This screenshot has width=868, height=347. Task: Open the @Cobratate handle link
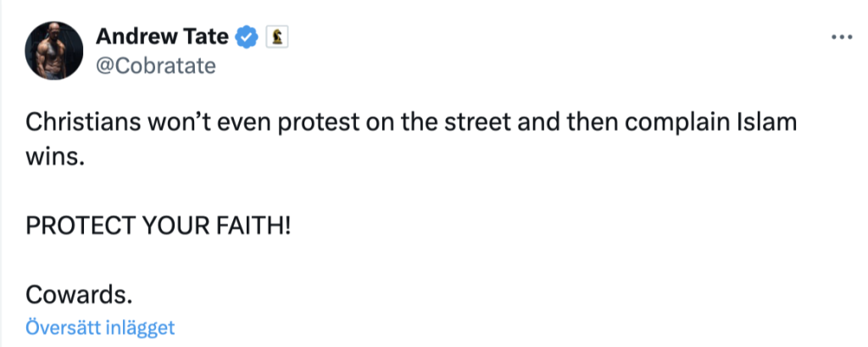[156, 65]
